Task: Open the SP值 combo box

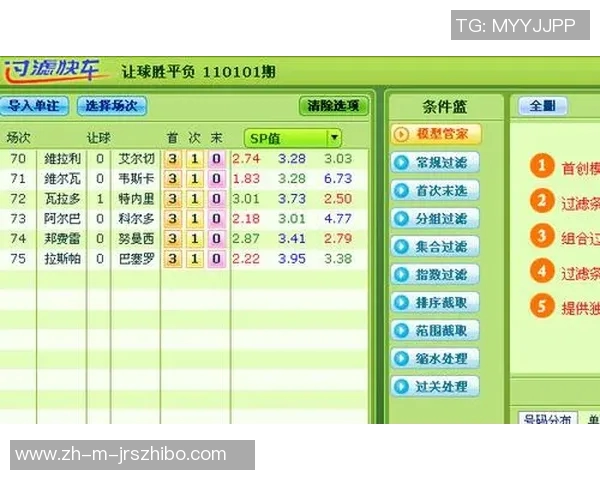Action: pos(293,138)
